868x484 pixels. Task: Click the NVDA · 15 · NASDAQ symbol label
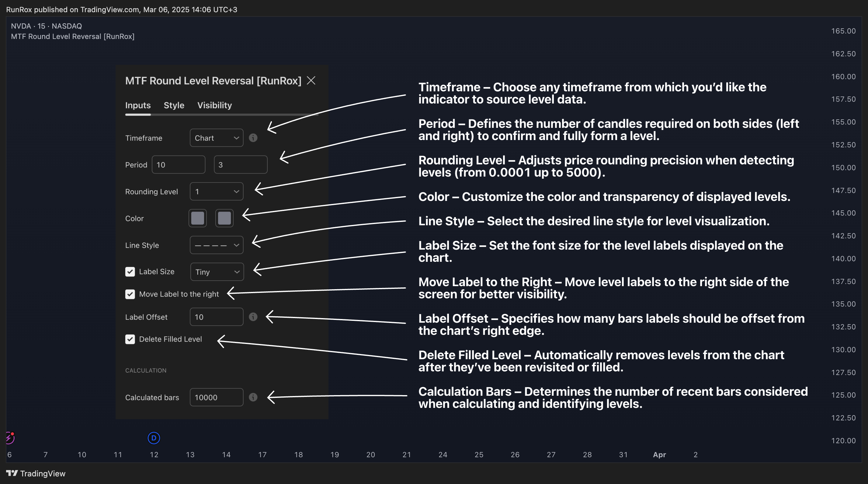coord(47,26)
